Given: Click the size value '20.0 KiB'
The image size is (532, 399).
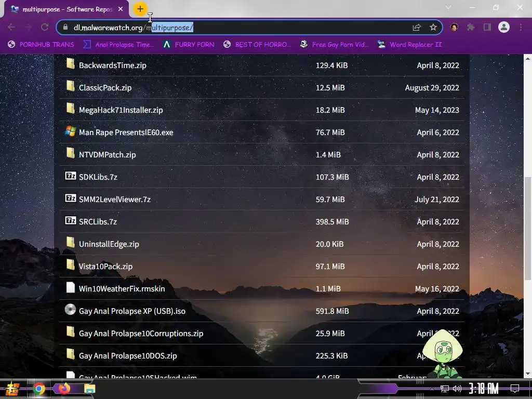Looking at the screenshot, I should click(x=329, y=244).
